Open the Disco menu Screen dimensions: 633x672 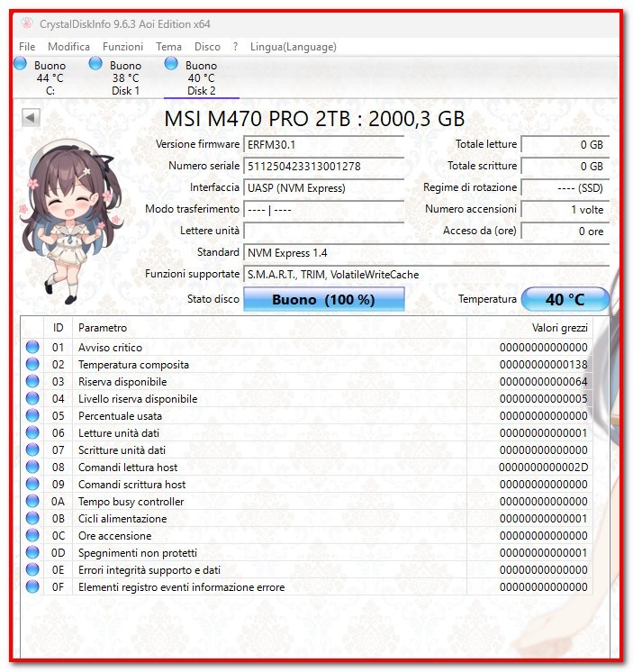click(x=207, y=47)
